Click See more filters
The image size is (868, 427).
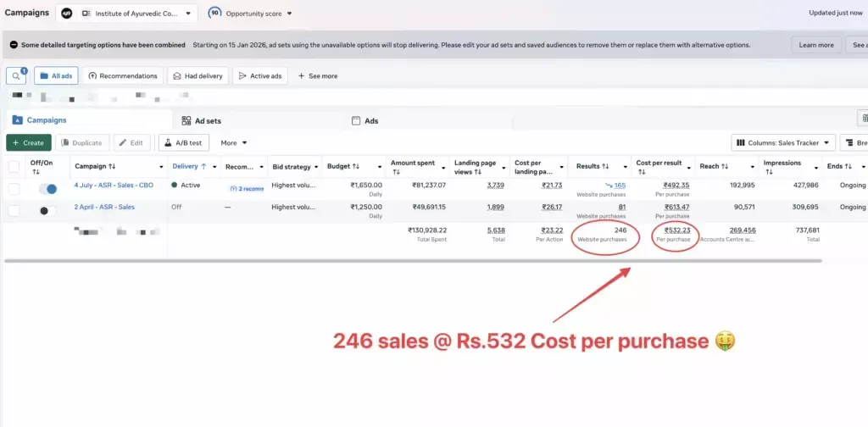coord(318,75)
